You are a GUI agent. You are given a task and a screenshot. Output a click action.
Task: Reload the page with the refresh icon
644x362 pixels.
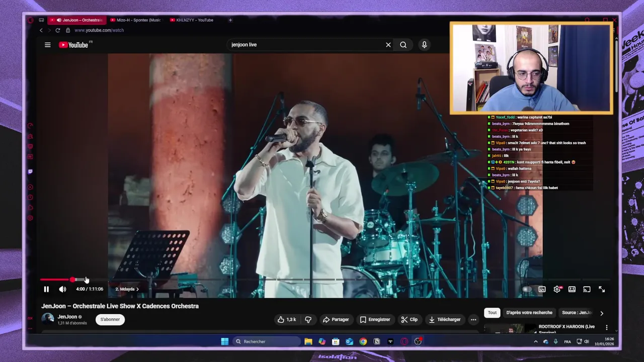[x=57, y=30]
